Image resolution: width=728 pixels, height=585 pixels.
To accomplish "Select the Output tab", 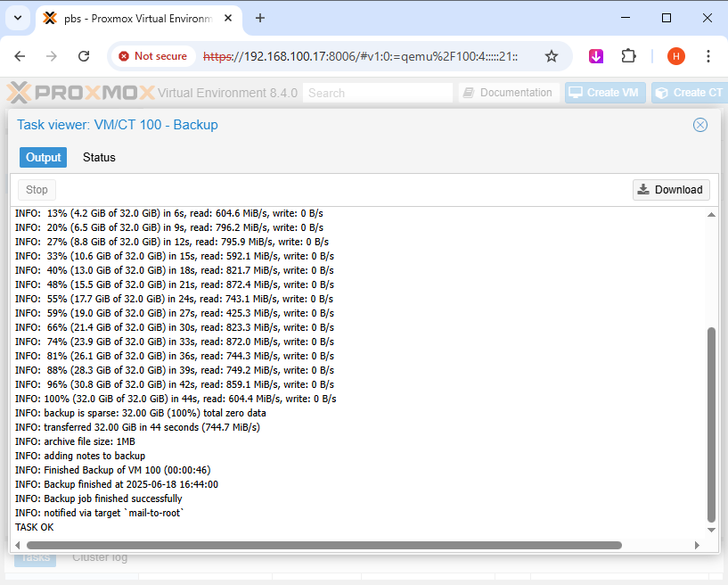I will [x=43, y=158].
